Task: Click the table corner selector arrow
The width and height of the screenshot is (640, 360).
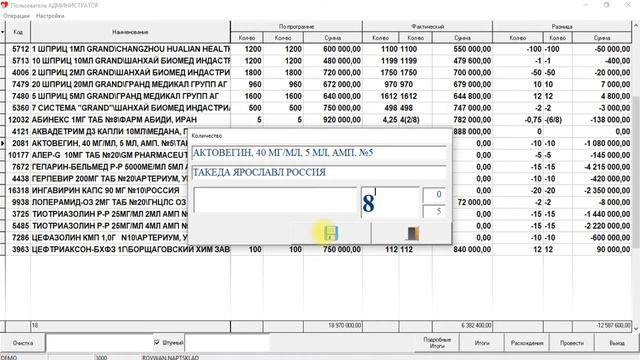Action: [2, 32]
